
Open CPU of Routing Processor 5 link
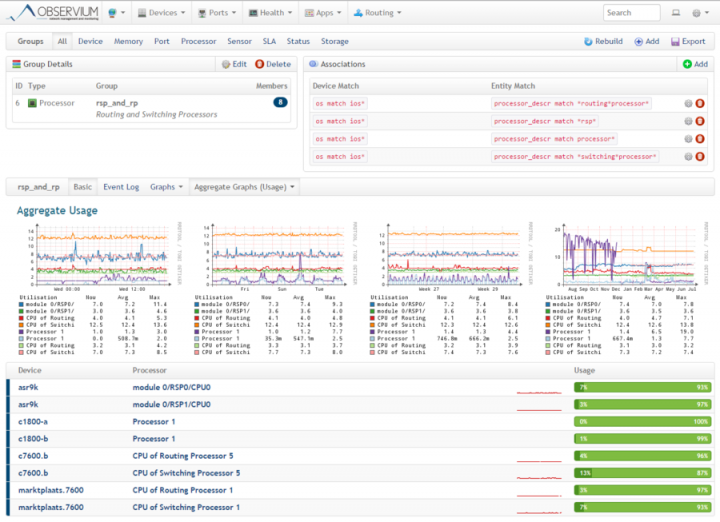pyautogui.click(x=183, y=456)
